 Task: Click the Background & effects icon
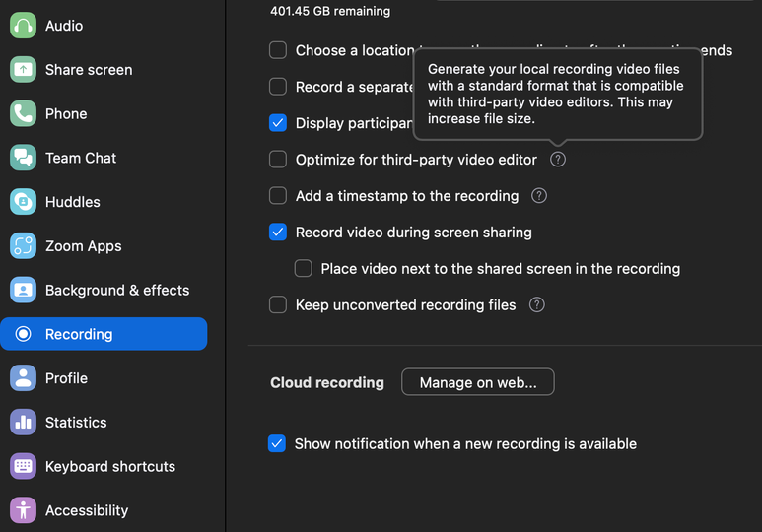(23, 290)
